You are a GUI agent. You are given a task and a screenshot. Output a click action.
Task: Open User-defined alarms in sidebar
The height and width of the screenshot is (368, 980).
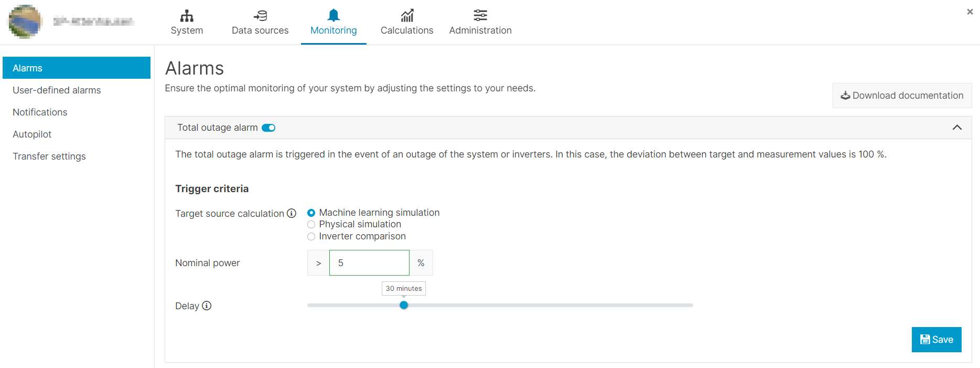tap(57, 90)
